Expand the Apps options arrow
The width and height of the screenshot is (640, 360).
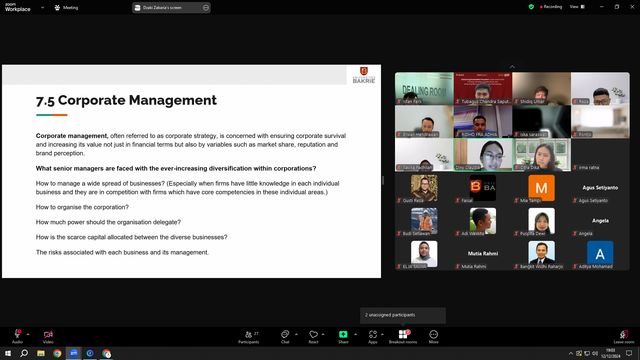[382, 335]
